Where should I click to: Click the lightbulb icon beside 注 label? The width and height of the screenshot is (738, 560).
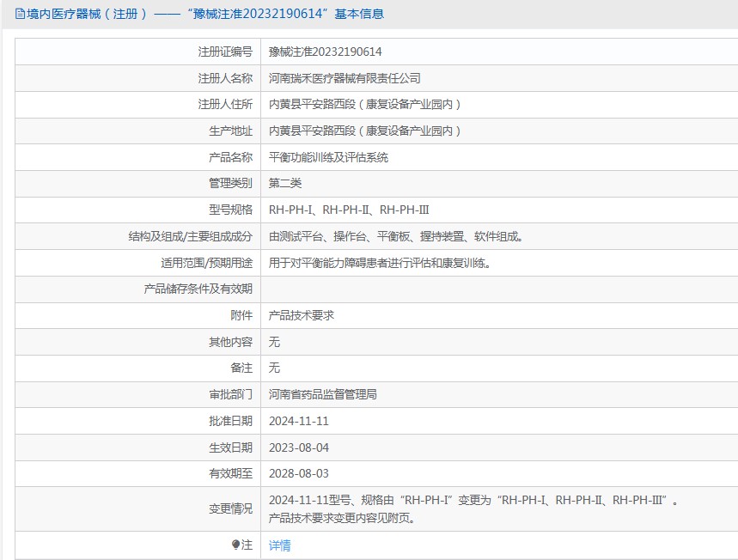(x=235, y=545)
